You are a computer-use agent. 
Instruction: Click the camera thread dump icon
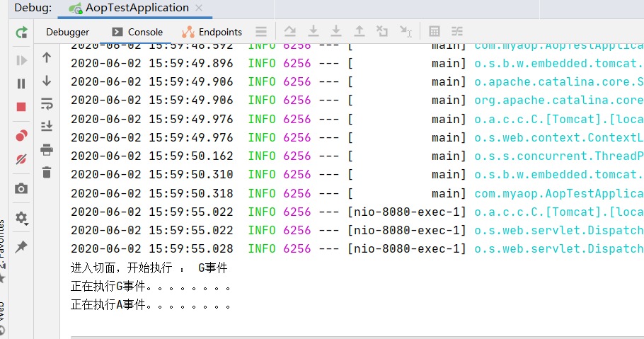[x=21, y=188]
